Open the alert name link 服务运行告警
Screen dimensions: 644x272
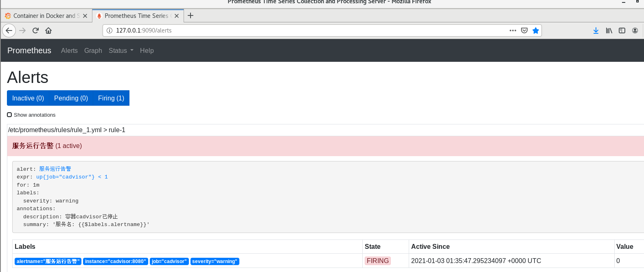55,169
